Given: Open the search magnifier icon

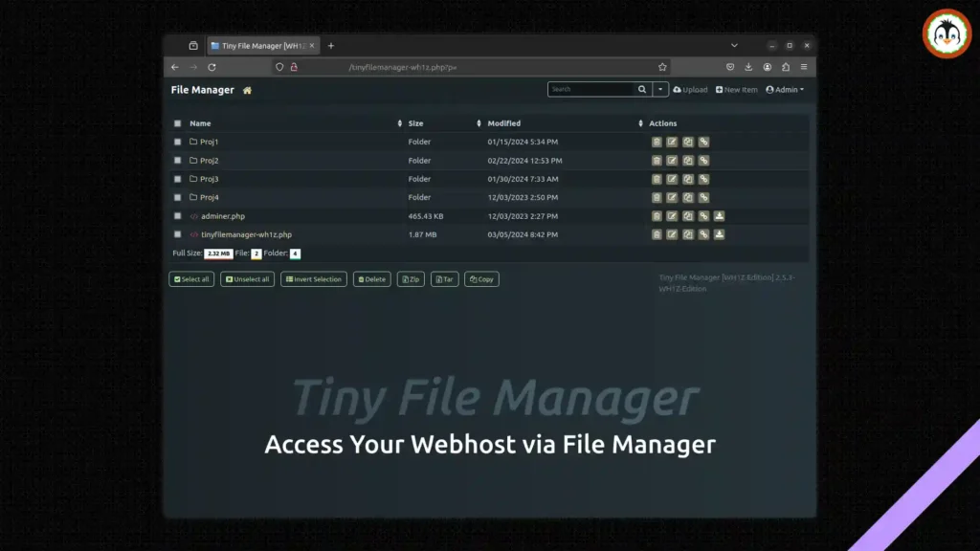Looking at the screenshot, I should (x=641, y=89).
